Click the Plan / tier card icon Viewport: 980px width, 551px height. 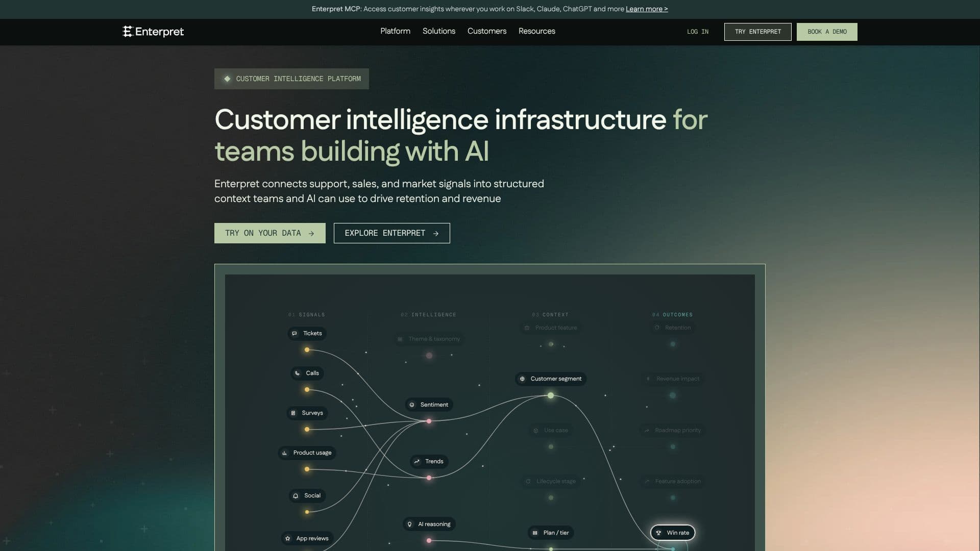535,533
